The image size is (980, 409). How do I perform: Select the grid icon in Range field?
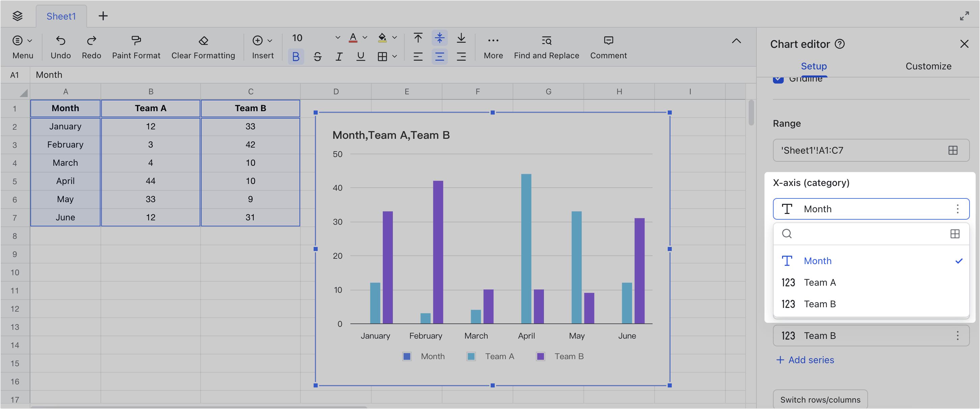pos(953,150)
